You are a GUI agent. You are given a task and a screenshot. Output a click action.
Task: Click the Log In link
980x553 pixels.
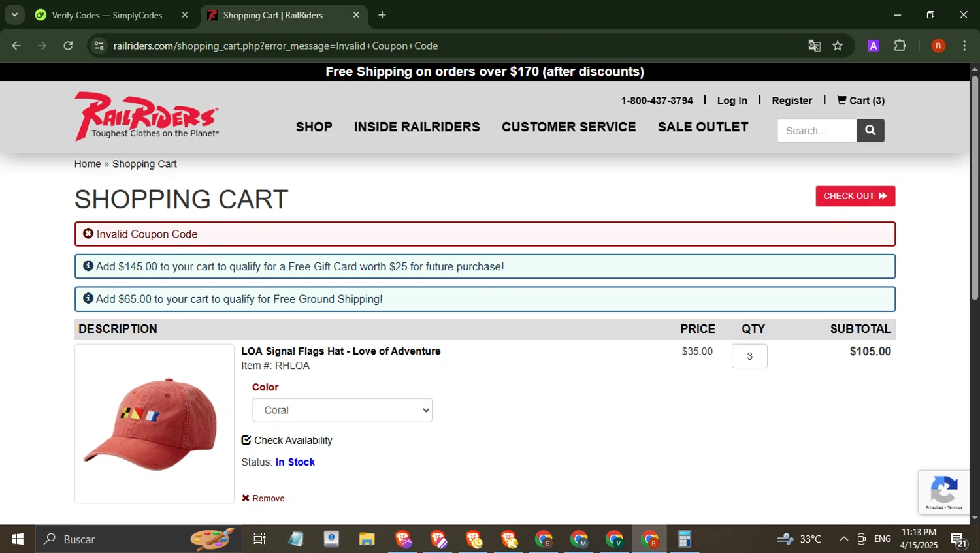click(732, 100)
